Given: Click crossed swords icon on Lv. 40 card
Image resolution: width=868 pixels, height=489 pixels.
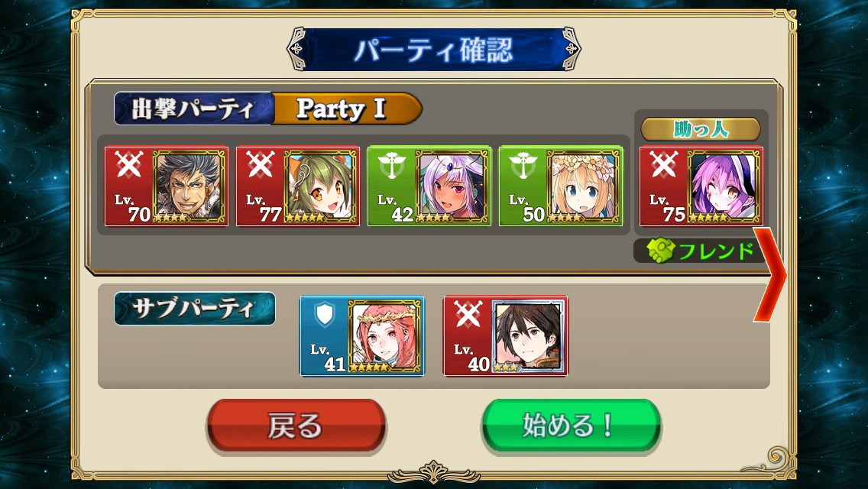Looking at the screenshot, I should pyautogui.click(x=468, y=315).
